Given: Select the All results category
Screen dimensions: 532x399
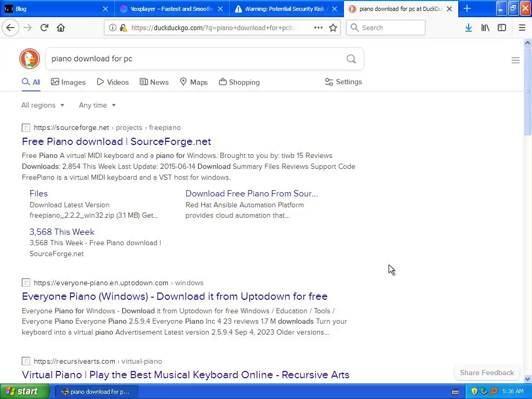Looking at the screenshot, I should [x=31, y=82].
